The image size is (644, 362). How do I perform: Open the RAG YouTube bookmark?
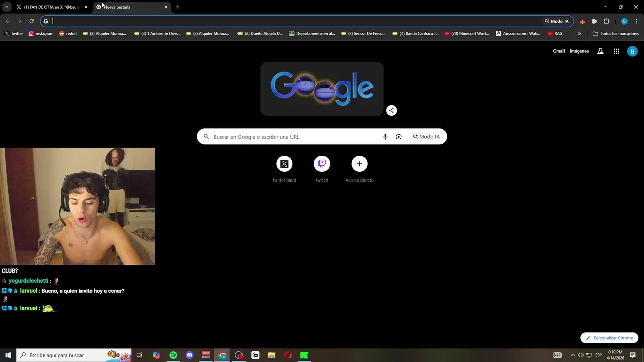pos(555,34)
